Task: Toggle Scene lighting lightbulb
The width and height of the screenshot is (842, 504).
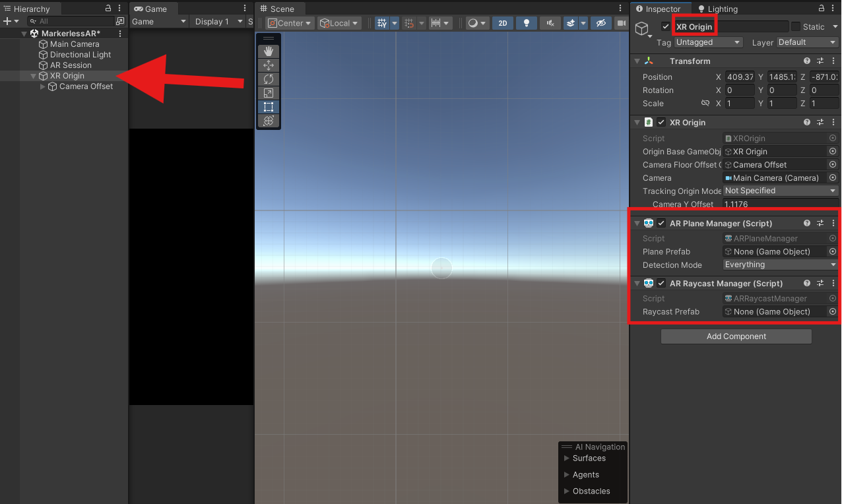Action: tap(526, 23)
